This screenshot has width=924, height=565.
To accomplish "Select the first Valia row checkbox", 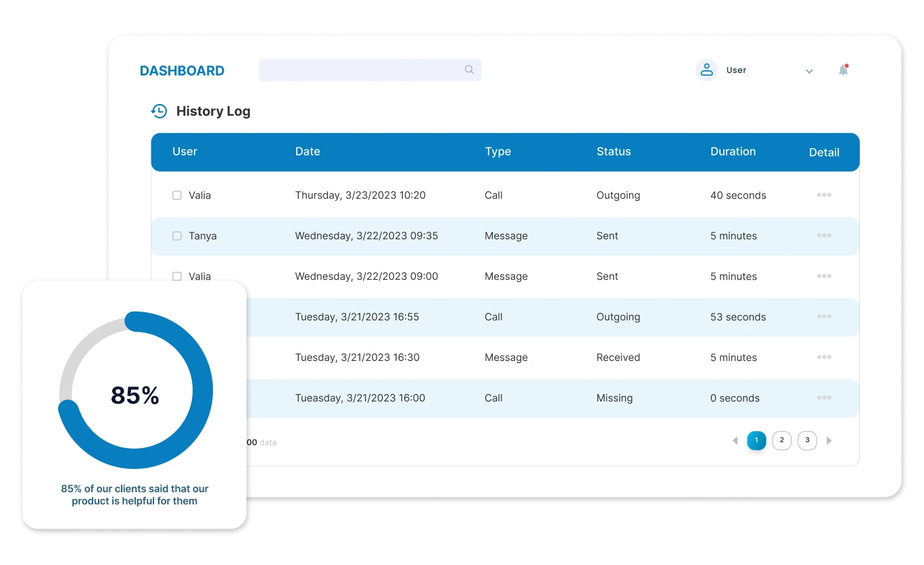I will (177, 195).
